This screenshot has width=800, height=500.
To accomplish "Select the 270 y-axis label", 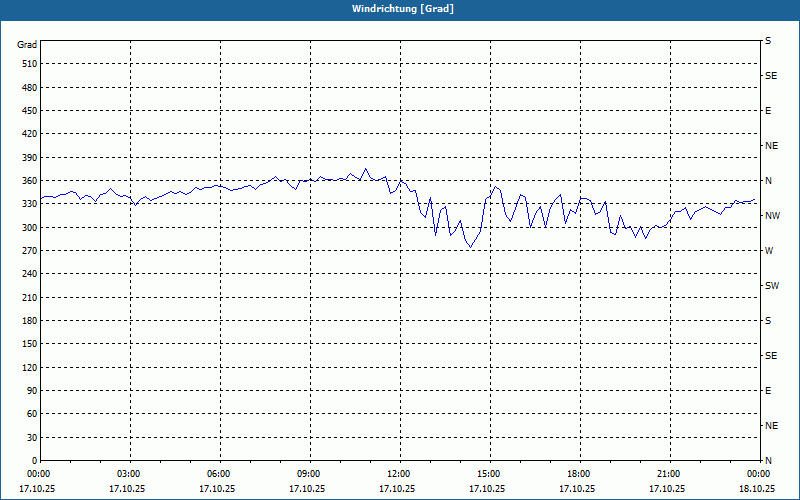I will pyautogui.click(x=30, y=251).
